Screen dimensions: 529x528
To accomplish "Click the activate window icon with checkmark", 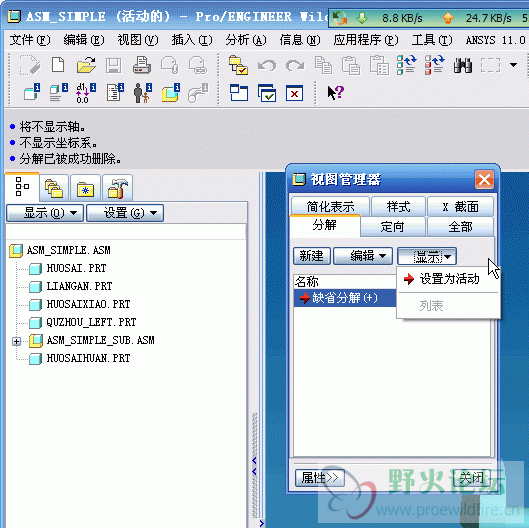I will 267,93.
